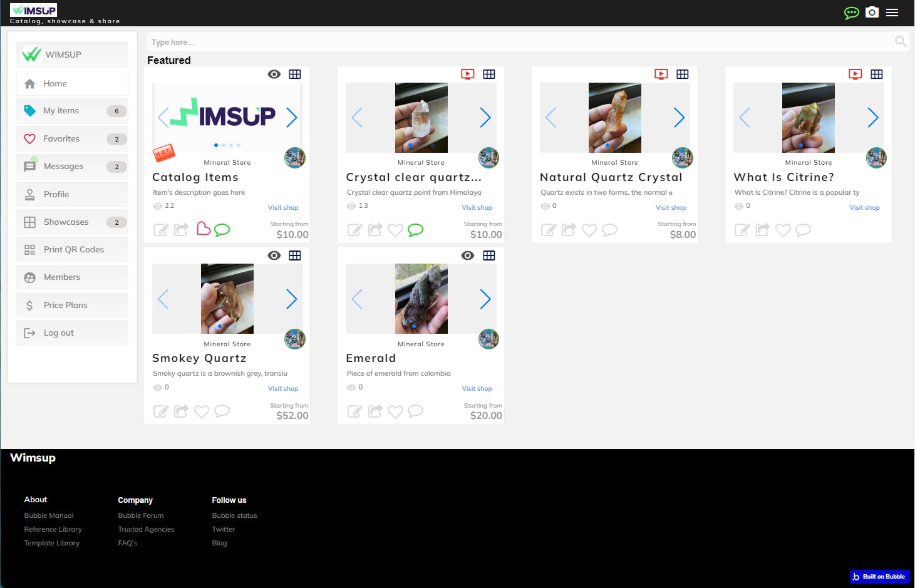Toggle eye visibility on Catalog Items card
Screen dimensions: 915x588
click(274, 74)
